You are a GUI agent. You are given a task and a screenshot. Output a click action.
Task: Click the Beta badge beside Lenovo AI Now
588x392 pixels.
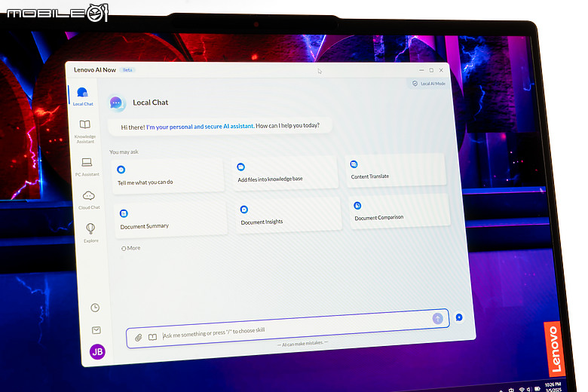click(127, 70)
